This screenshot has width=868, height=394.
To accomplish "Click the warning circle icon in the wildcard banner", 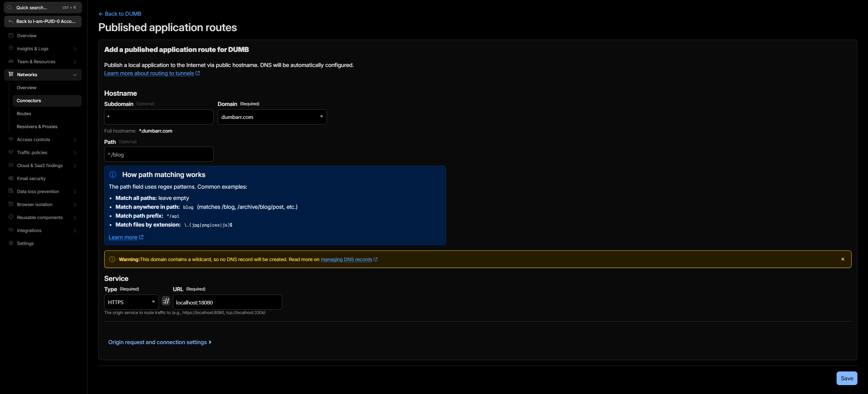I will [112, 259].
